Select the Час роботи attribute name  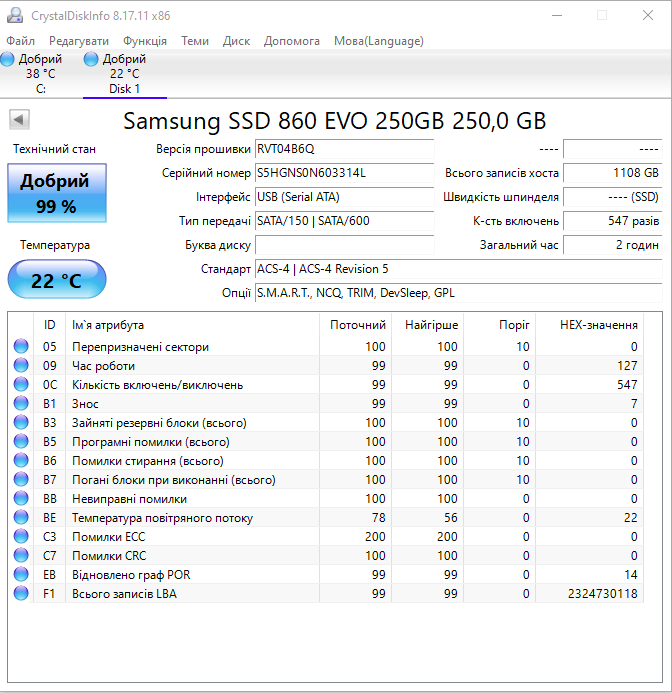pyautogui.click(x=103, y=366)
